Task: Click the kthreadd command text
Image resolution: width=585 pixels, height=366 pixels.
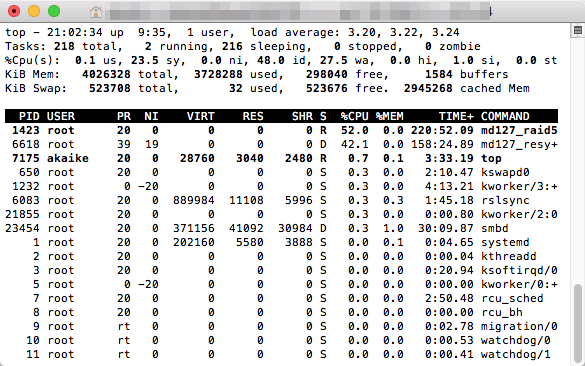Action: (509, 256)
